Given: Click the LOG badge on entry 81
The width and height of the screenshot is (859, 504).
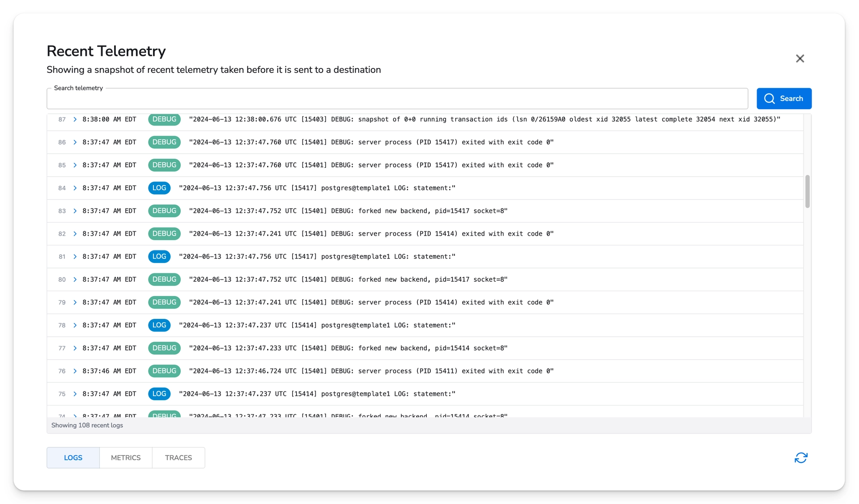Looking at the screenshot, I should (x=159, y=256).
